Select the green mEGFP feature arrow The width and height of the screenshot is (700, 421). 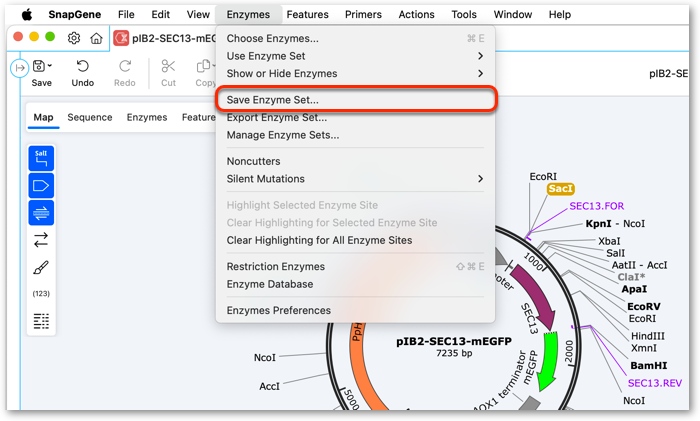pos(548,361)
